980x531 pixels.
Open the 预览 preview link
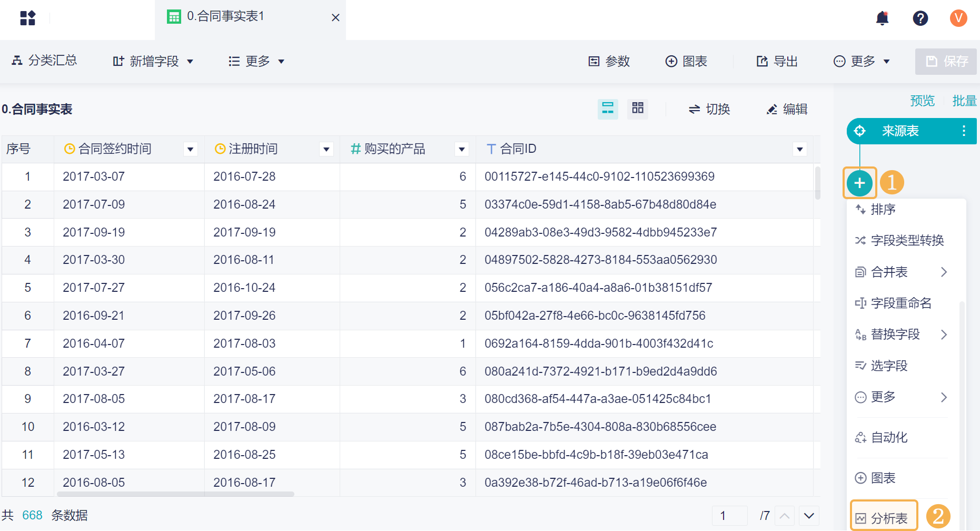pyautogui.click(x=923, y=101)
